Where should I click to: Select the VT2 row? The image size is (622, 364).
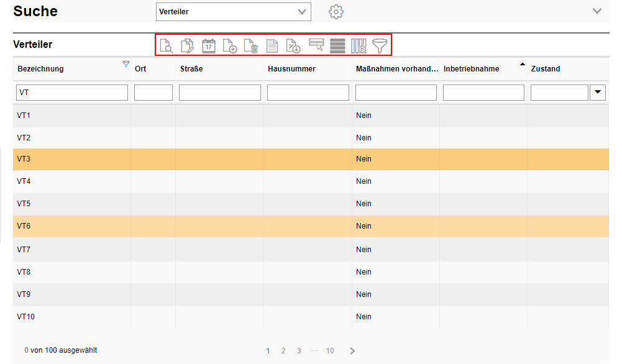point(311,138)
